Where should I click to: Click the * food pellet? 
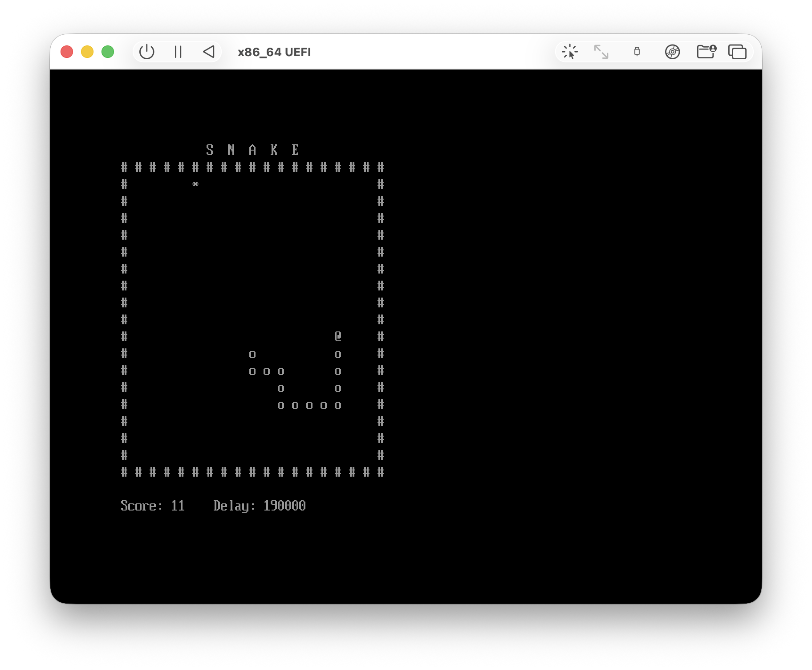[195, 184]
